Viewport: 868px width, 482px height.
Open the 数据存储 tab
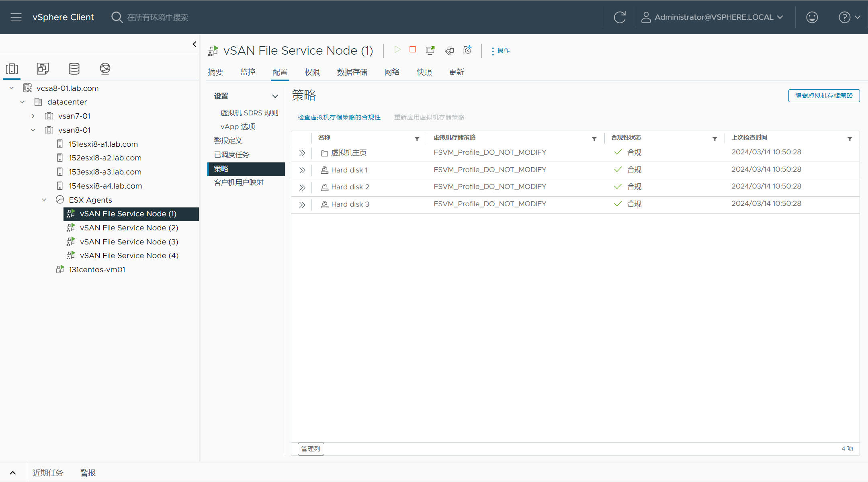click(352, 72)
